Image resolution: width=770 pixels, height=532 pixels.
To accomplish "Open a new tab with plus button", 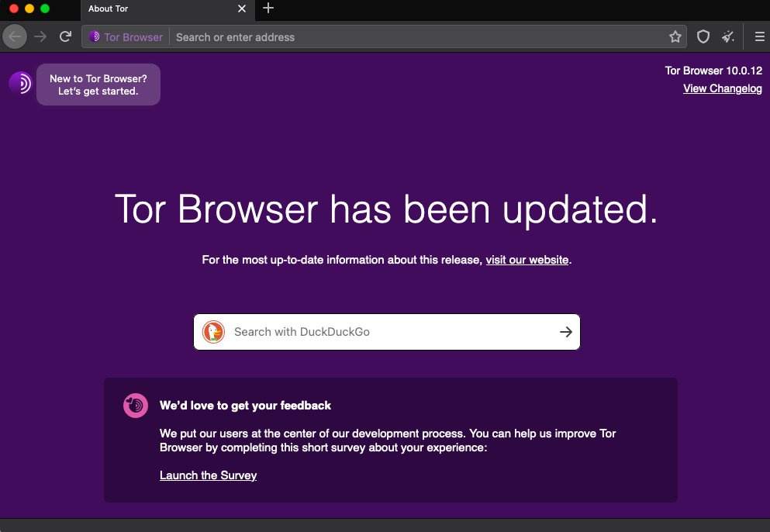I will (x=268, y=9).
